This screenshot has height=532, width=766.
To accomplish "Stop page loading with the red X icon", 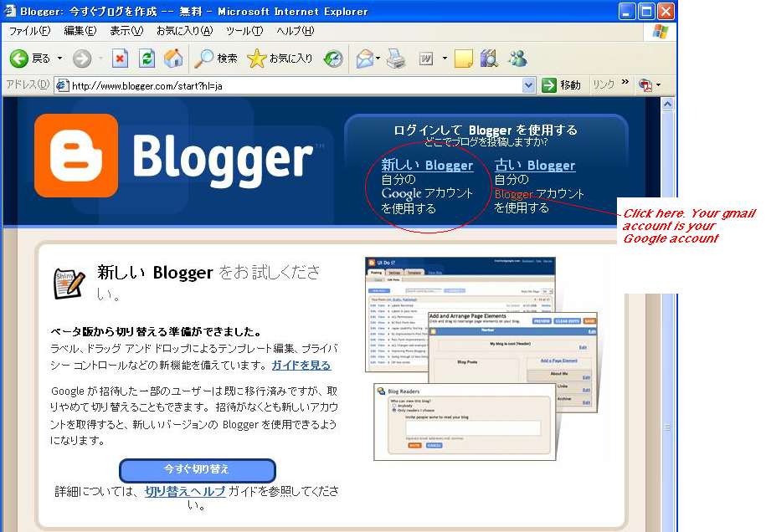I will pyautogui.click(x=120, y=59).
